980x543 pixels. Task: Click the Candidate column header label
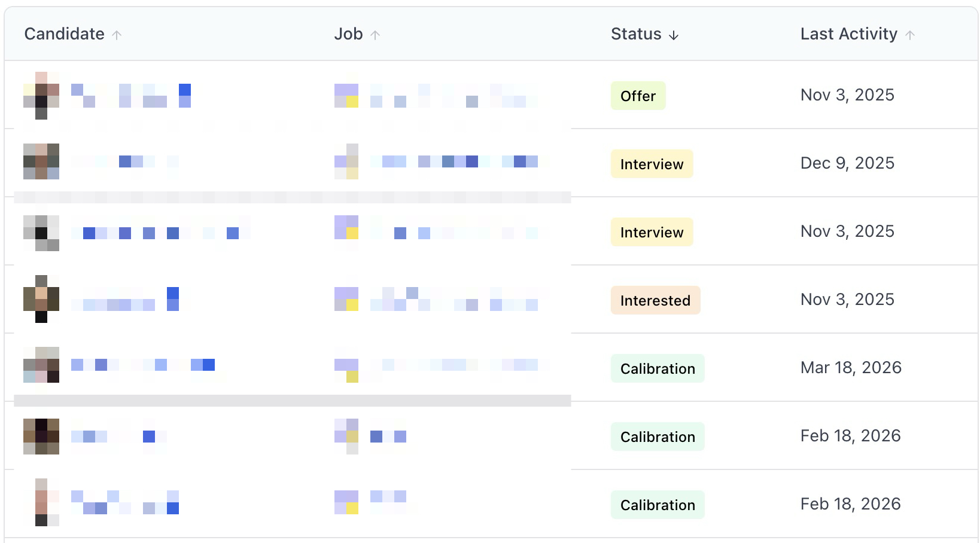[65, 34]
